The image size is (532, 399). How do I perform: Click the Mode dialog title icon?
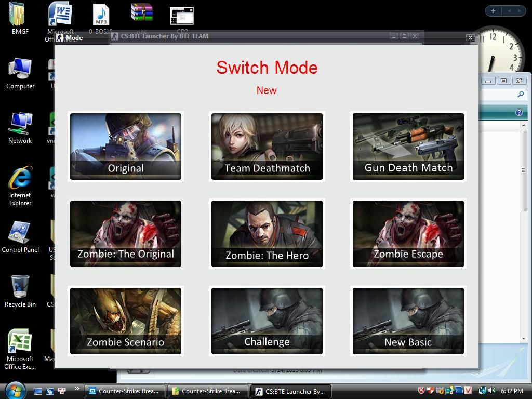pyautogui.click(x=60, y=38)
